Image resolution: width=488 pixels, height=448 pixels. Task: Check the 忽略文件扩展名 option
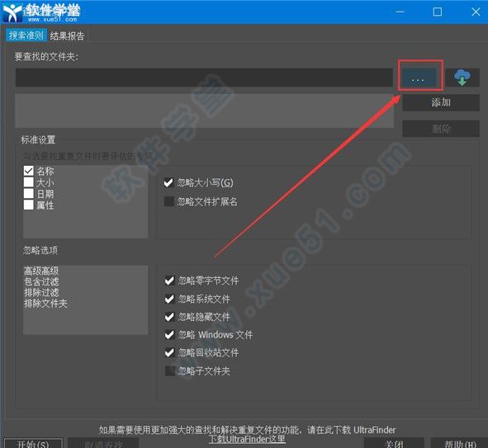[x=169, y=201]
